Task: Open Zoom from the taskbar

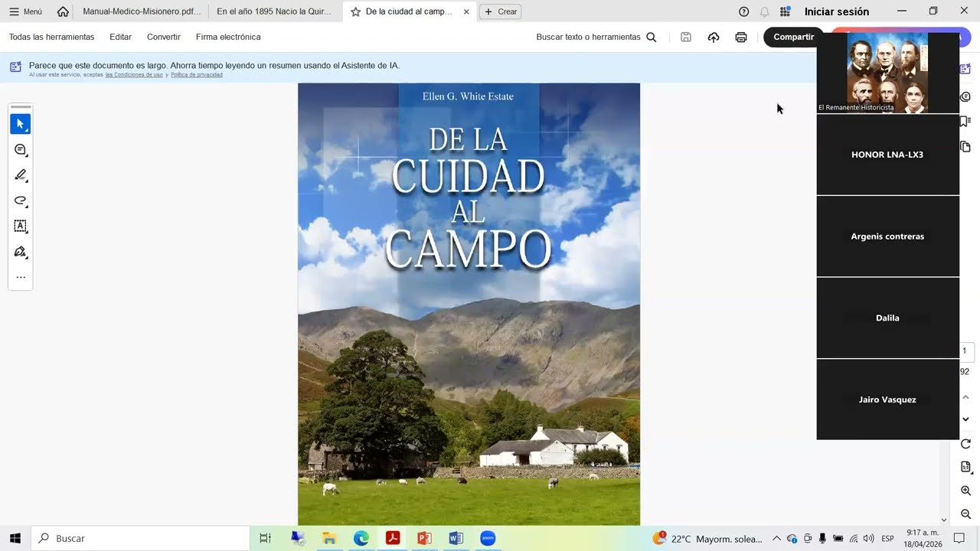Action: [x=488, y=538]
